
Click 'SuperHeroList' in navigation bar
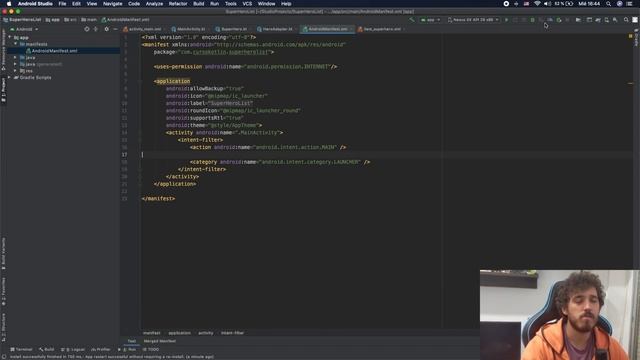click(22, 20)
